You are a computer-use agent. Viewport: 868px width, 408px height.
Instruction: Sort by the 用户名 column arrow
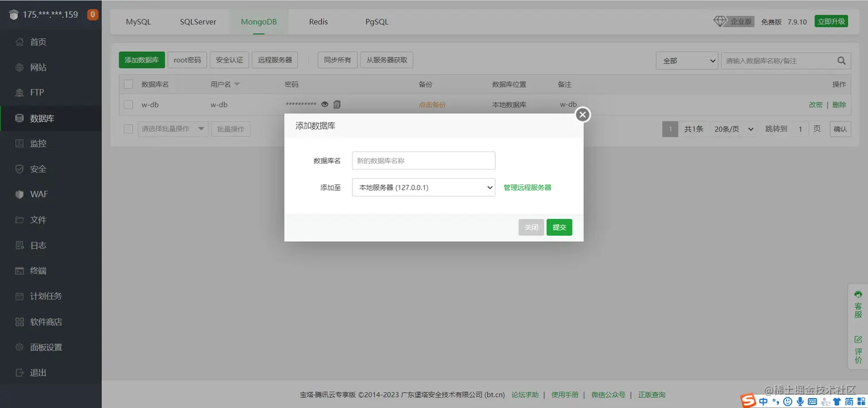(237, 84)
